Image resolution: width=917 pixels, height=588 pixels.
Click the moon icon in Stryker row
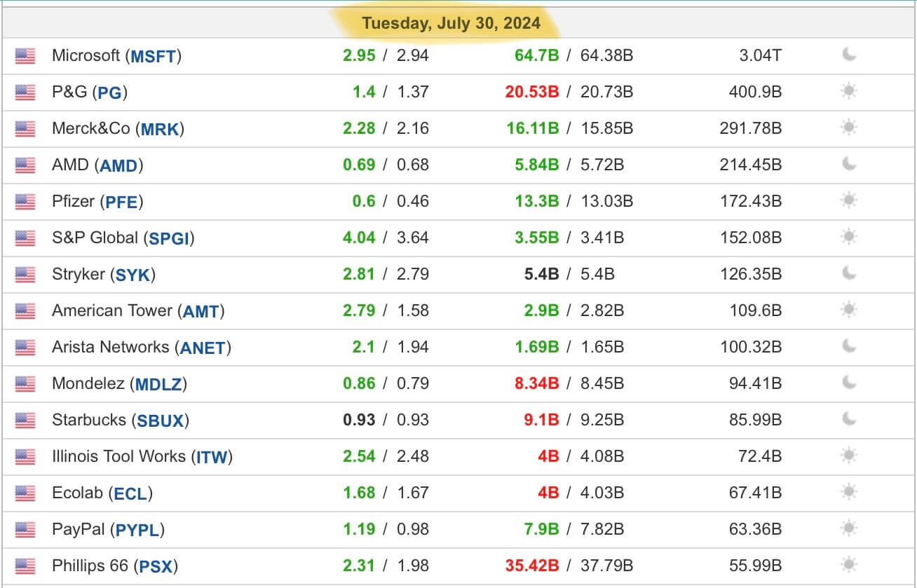849,273
